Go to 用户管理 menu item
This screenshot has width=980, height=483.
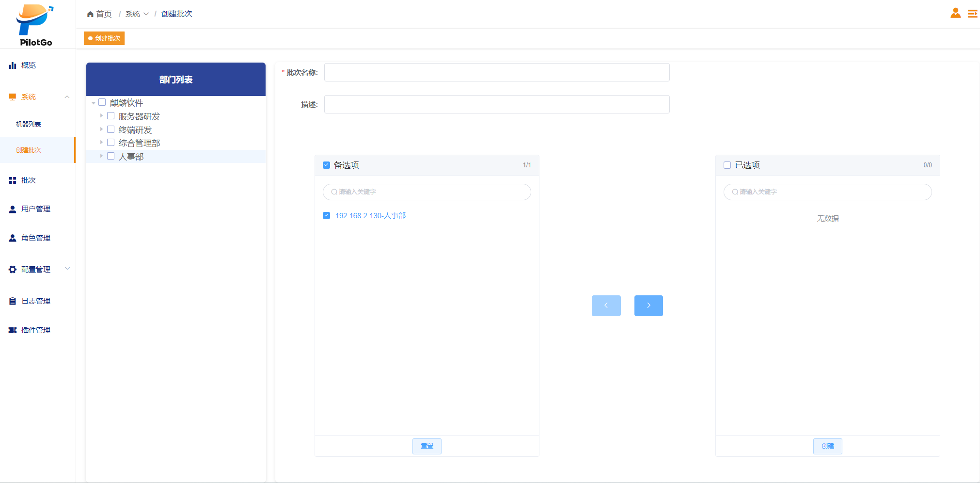pyautogui.click(x=36, y=209)
